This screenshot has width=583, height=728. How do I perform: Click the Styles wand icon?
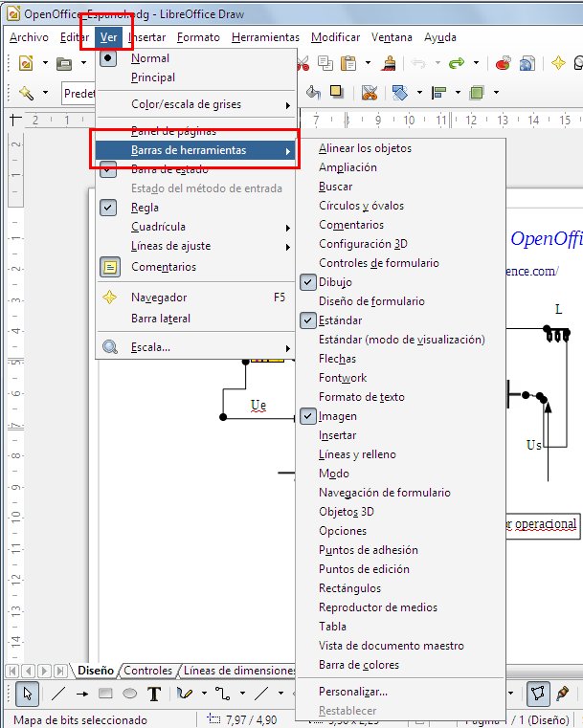pyautogui.click(x=26, y=93)
